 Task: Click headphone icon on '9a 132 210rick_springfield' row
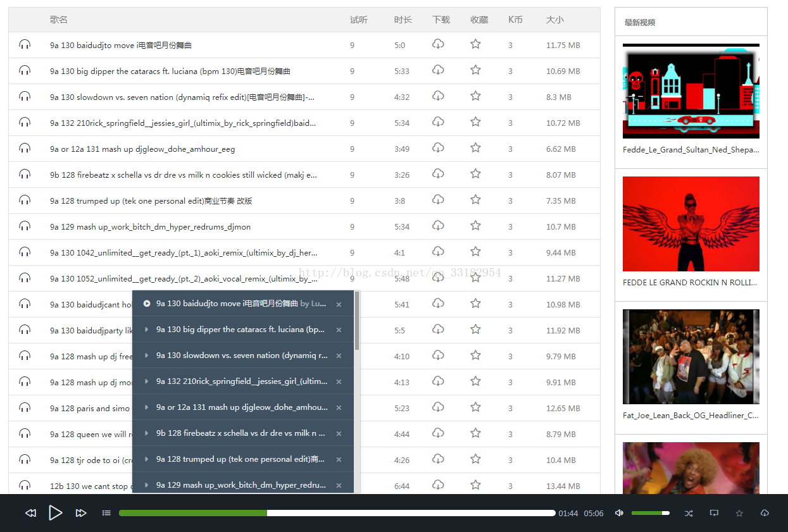pyautogui.click(x=25, y=122)
